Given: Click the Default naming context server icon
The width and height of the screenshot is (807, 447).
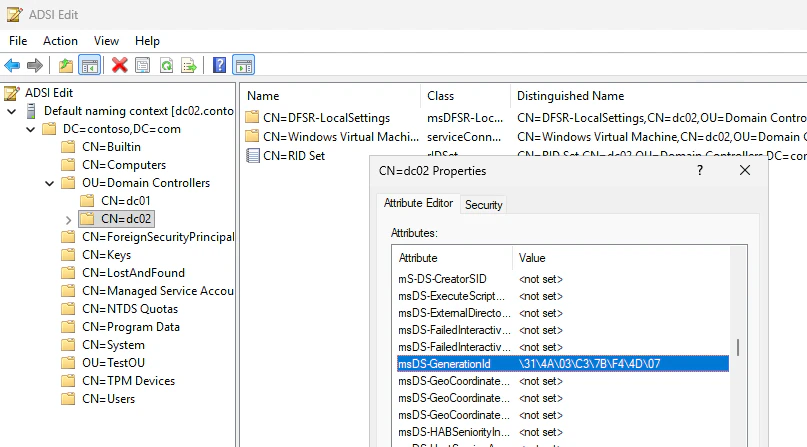Looking at the screenshot, I should [31, 111].
